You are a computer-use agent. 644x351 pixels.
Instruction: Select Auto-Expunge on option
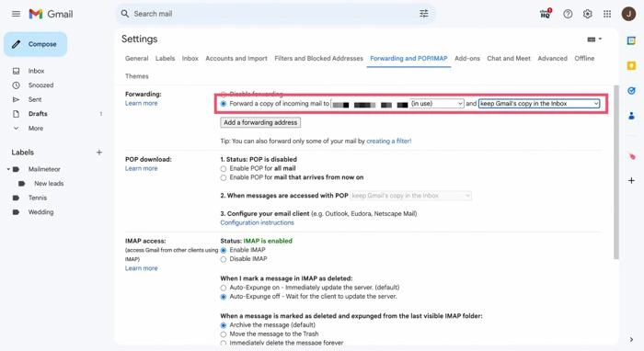coord(224,288)
